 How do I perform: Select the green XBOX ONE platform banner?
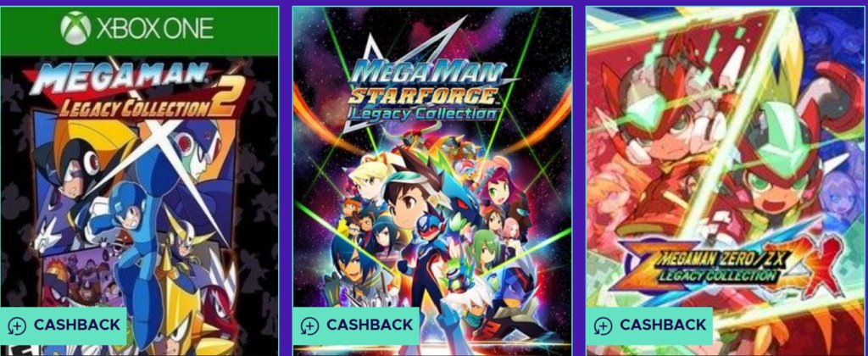[x=140, y=31]
